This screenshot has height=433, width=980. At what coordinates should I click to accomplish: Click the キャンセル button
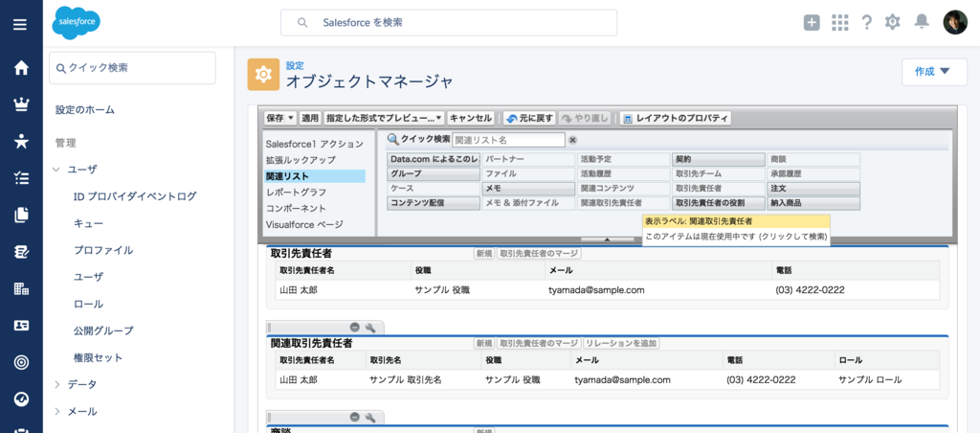pos(471,118)
